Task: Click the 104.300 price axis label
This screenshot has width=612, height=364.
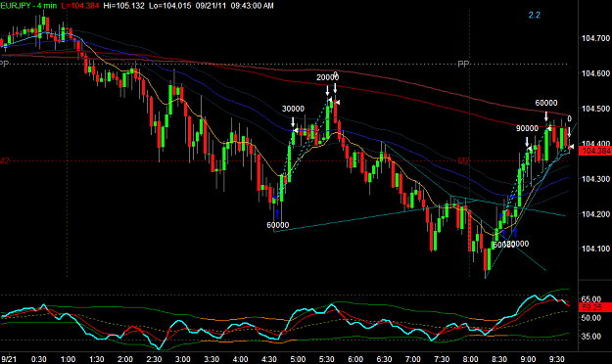Action: tap(595, 179)
